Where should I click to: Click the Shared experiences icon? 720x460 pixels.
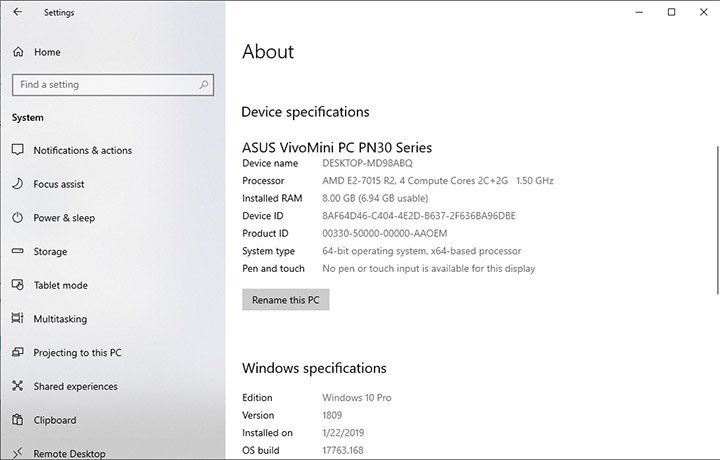click(x=17, y=386)
